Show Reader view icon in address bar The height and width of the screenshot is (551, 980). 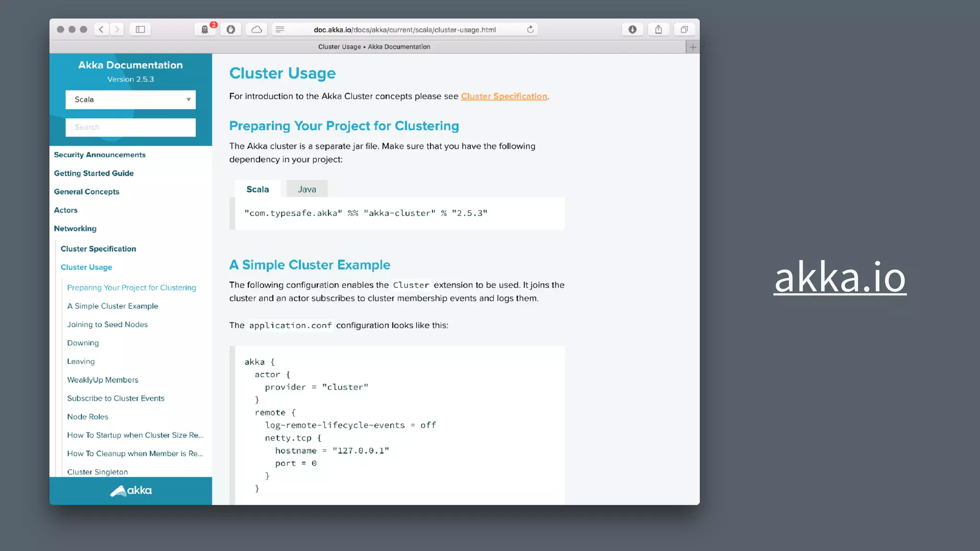280,30
